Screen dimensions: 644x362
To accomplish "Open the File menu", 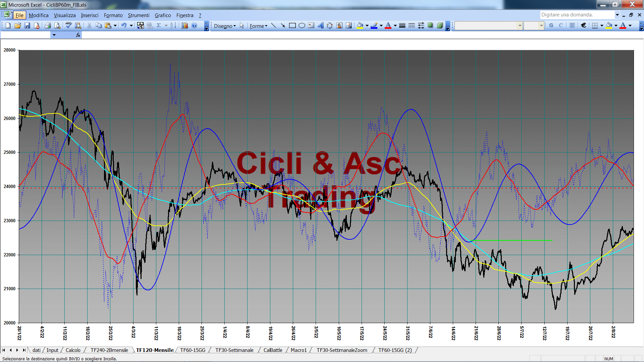I will click(19, 15).
